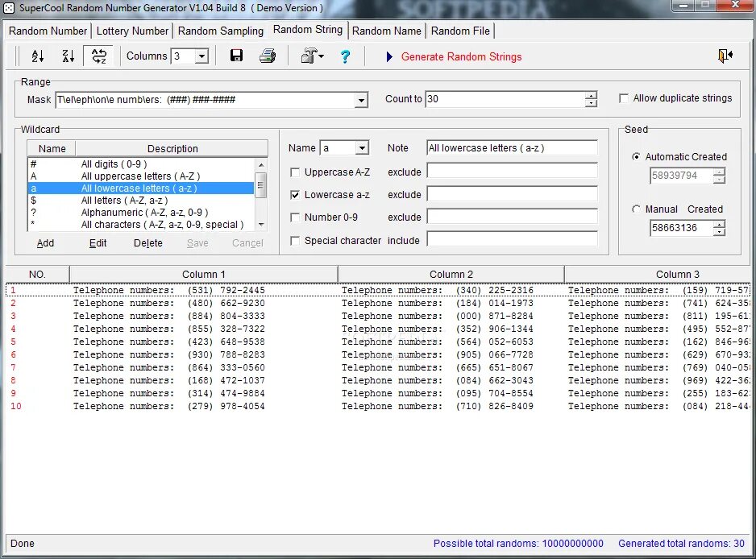Click the wildcard Description column header

(172, 148)
